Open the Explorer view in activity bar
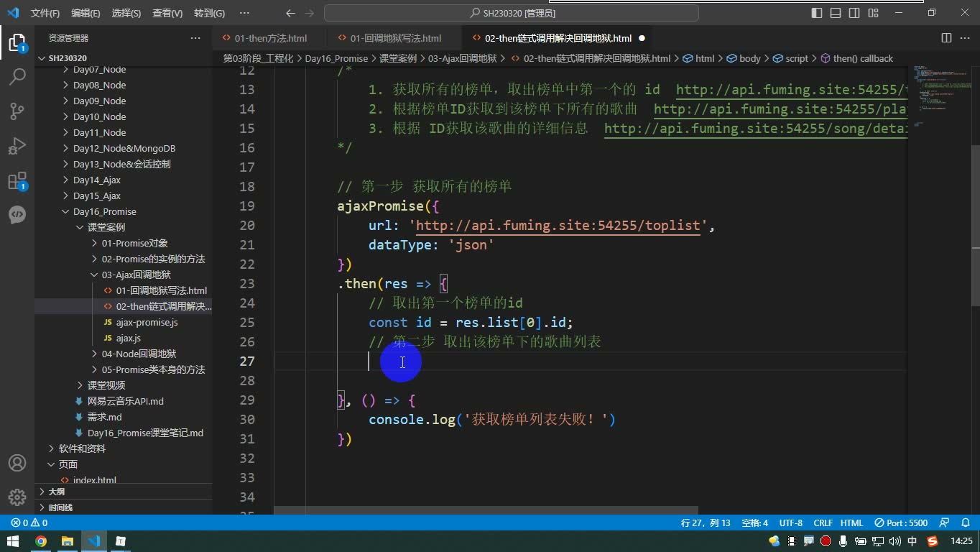This screenshot has width=980, height=552. click(x=17, y=42)
